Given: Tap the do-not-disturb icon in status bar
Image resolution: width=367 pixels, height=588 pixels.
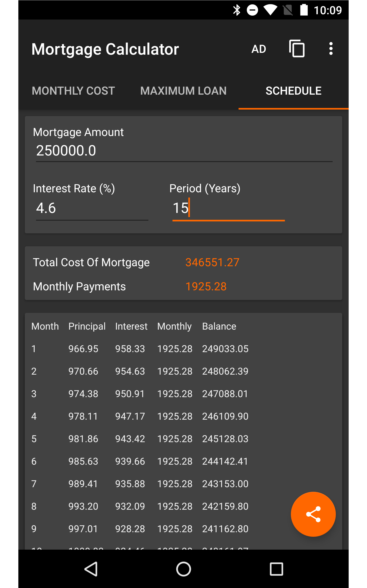Looking at the screenshot, I should pyautogui.click(x=253, y=10).
